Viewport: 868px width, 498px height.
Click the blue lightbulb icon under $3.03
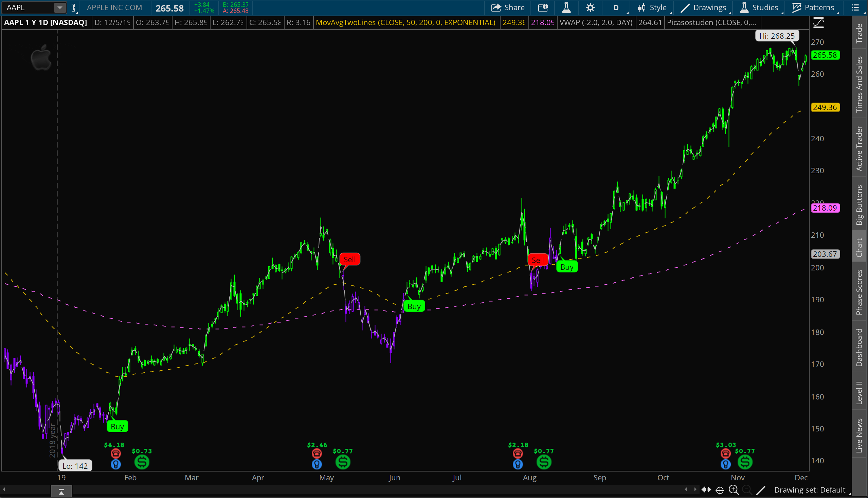[x=725, y=464]
